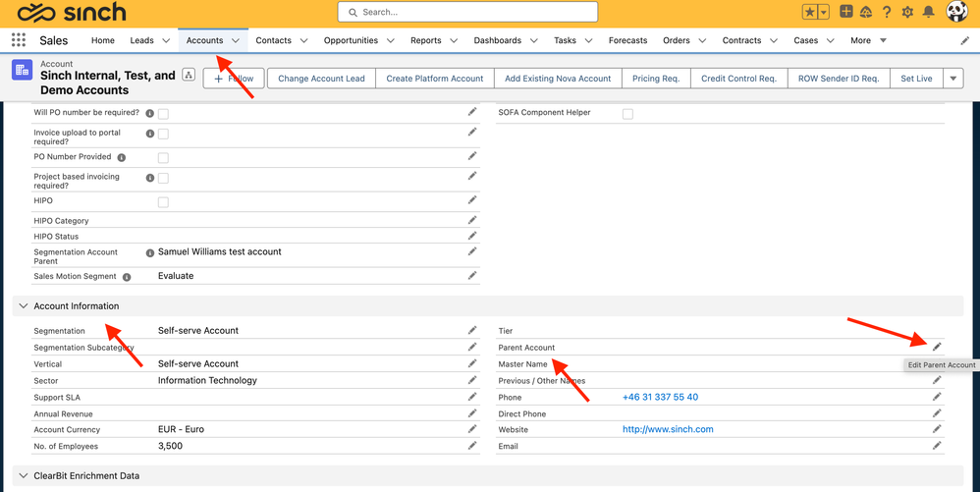The height and width of the screenshot is (492, 980).
Task: Collapse the Account Information section
Action: pos(24,305)
